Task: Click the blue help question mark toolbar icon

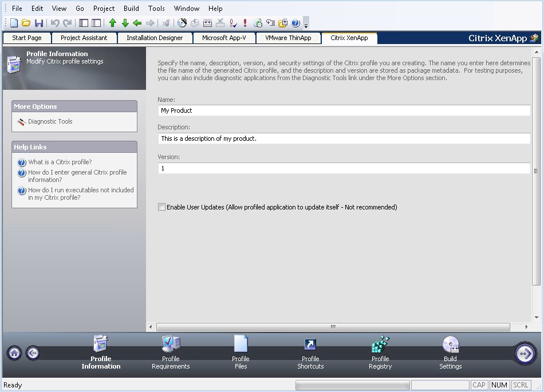Action: [x=295, y=23]
